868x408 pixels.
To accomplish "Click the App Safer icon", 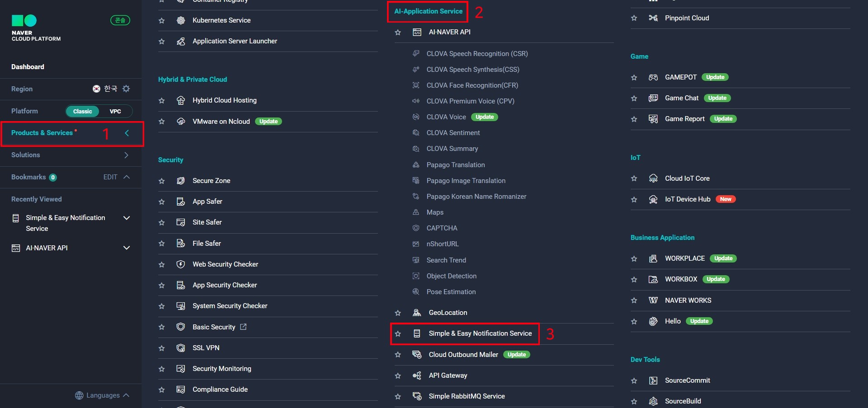I will click(x=181, y=202).
